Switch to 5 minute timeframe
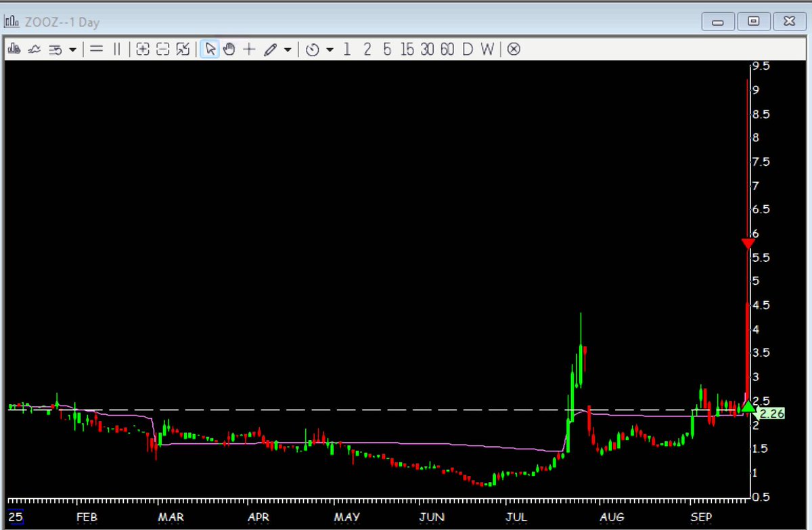The image size is (812, 530). (x=387, y=49)
